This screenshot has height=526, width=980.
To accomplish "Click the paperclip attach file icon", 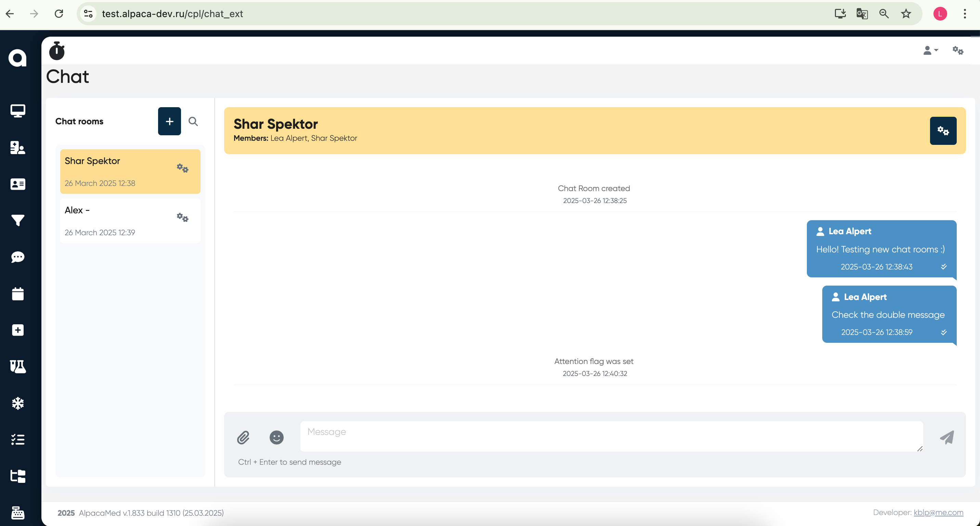I will 243,437.
